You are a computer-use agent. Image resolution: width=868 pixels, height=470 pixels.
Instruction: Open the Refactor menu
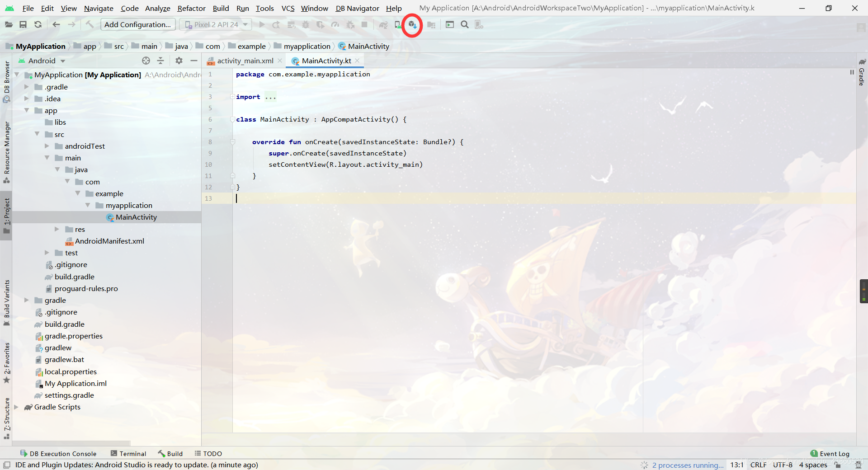(x=191, y=8)
